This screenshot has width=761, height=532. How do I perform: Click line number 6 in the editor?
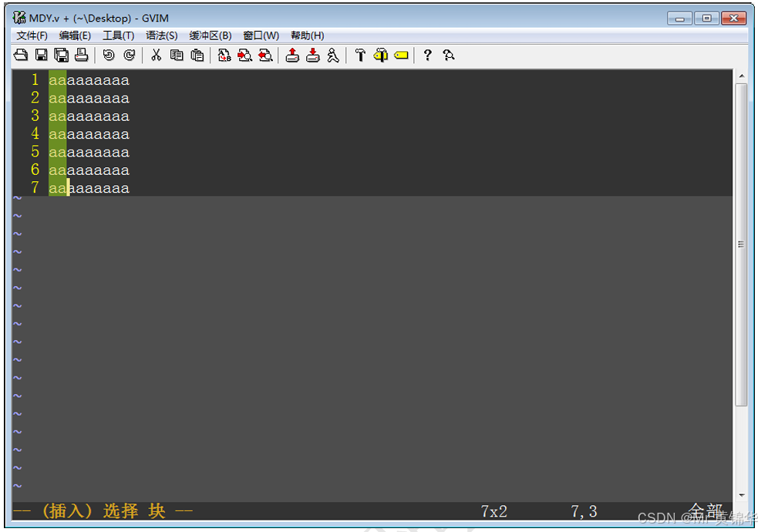tap(35, 170)
